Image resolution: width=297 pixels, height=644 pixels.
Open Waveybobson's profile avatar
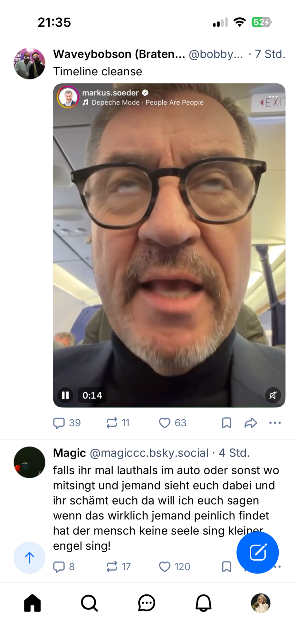30,63
